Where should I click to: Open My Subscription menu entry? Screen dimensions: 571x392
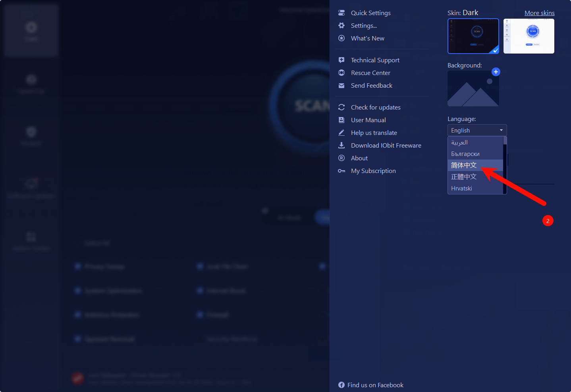tap(373, 171)
